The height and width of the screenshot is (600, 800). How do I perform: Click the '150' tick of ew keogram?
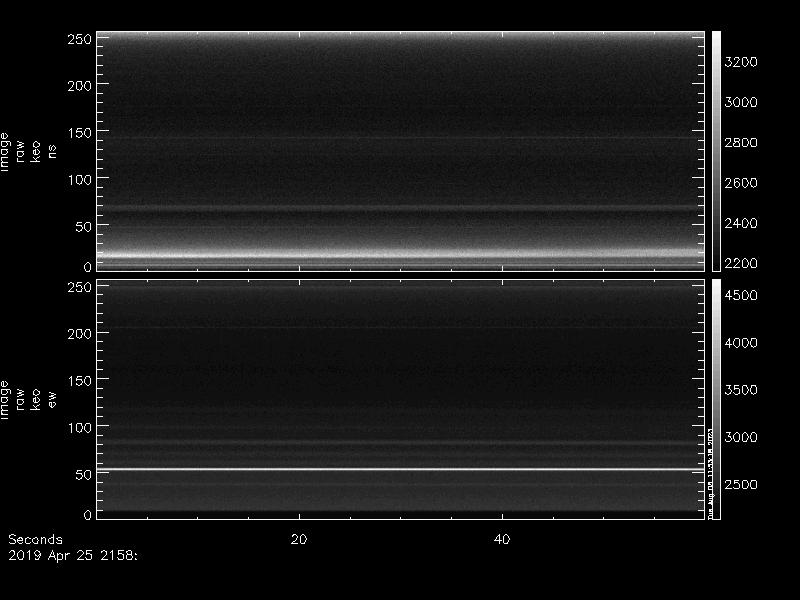pos(80,381)
